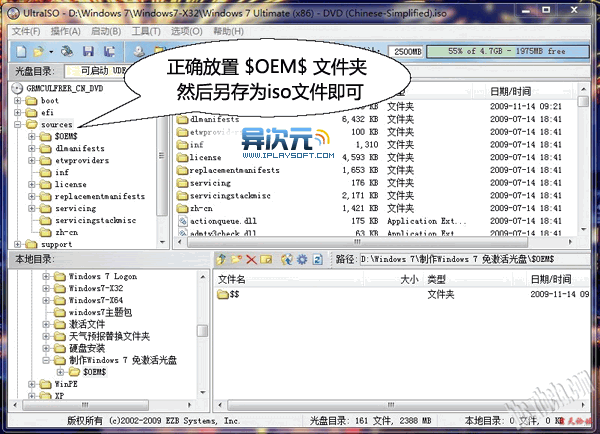Expand etwproviders node in disc tree
Screen dimensions: 600x434
(32, 160)
